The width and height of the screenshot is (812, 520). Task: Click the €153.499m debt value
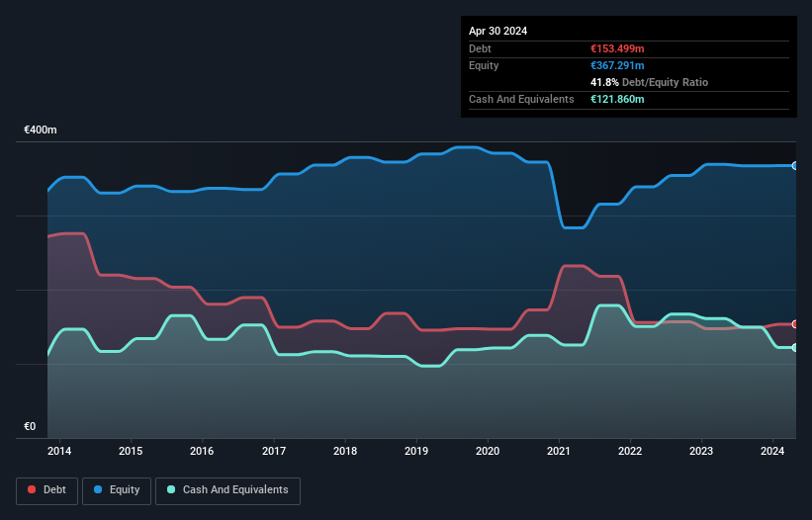click(x=617, y=48)
